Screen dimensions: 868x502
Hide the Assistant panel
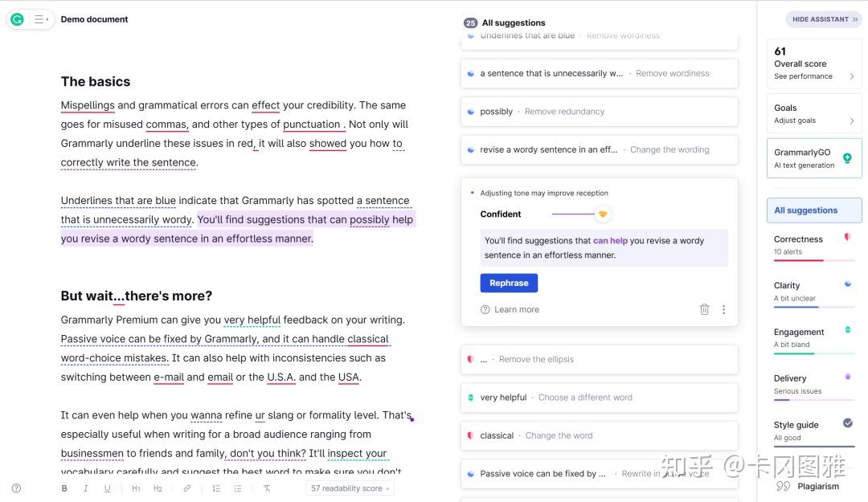[x=823, y=18]
